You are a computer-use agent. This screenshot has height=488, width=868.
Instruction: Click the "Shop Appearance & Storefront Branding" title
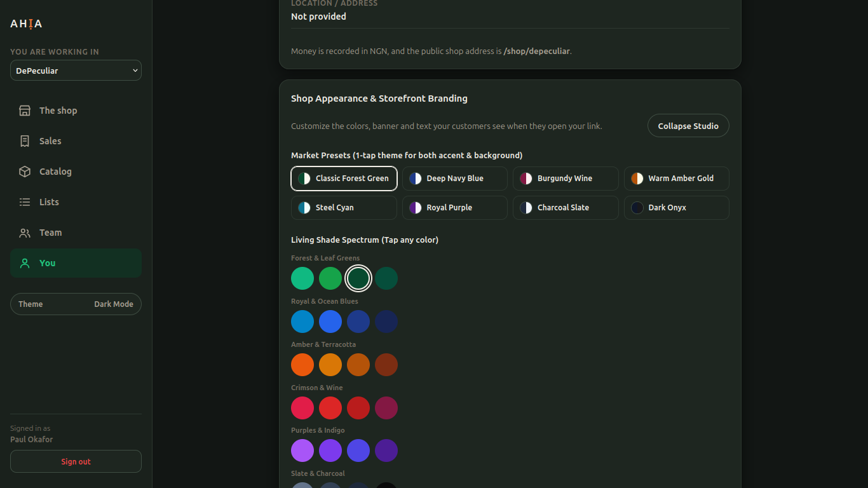point(379,98)
